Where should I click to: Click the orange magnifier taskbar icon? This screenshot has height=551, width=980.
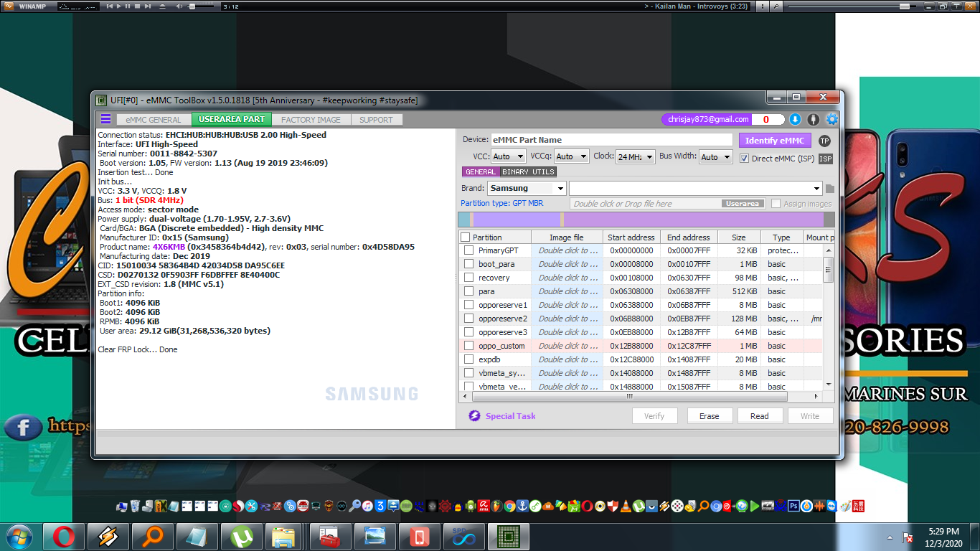click(x=153, y=537)
